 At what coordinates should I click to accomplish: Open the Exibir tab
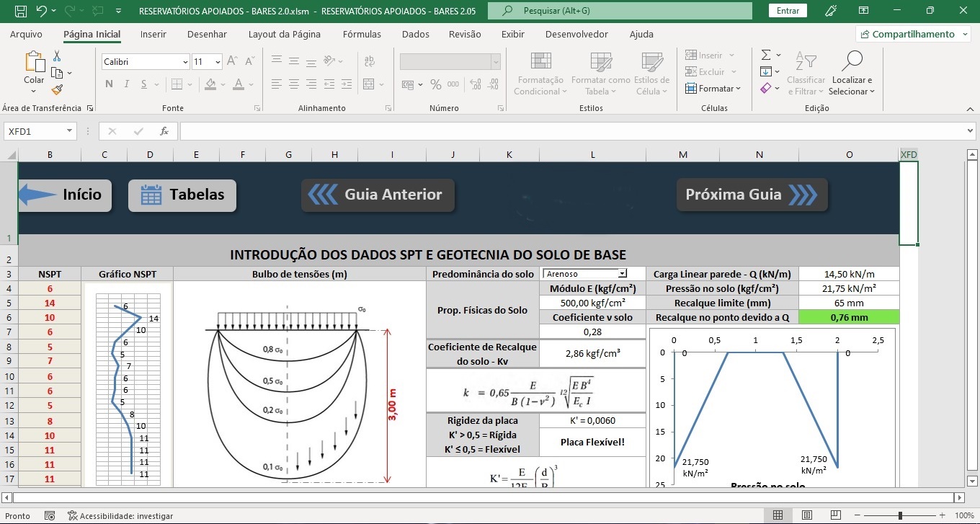513,34
